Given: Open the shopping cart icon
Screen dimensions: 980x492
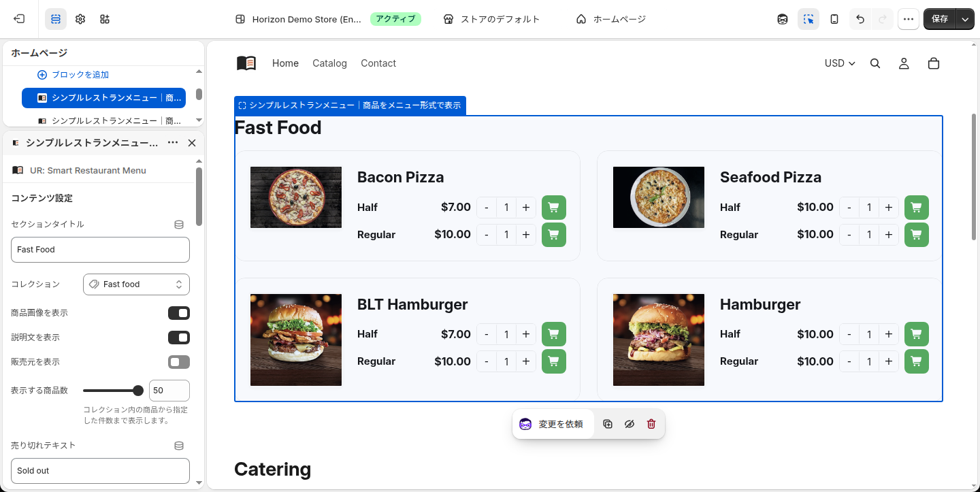Looking at the screenshot, I should click(x=934, y=63).
